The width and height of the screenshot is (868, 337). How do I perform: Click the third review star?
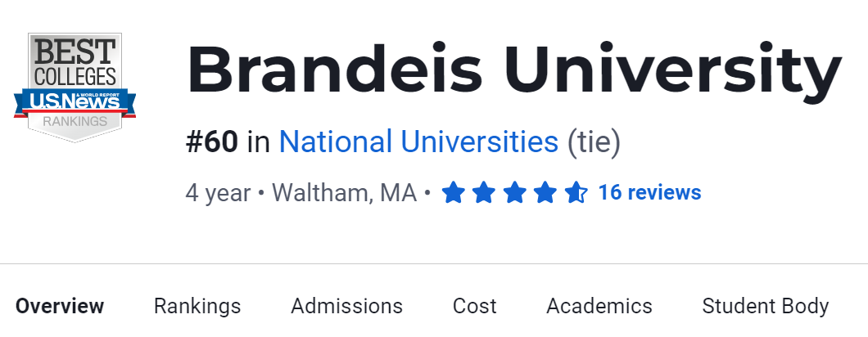coord(514,193)
